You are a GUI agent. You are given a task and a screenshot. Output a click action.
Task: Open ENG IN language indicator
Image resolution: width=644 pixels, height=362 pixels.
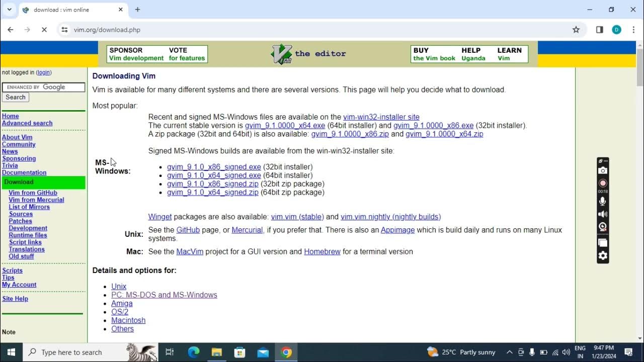pos(580,352)
